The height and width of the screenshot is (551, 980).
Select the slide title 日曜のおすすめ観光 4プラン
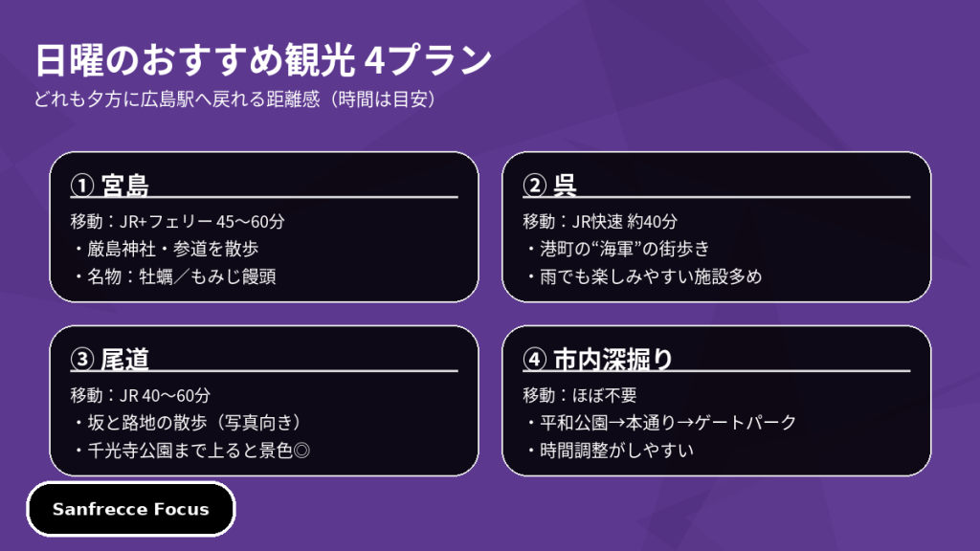263,60
